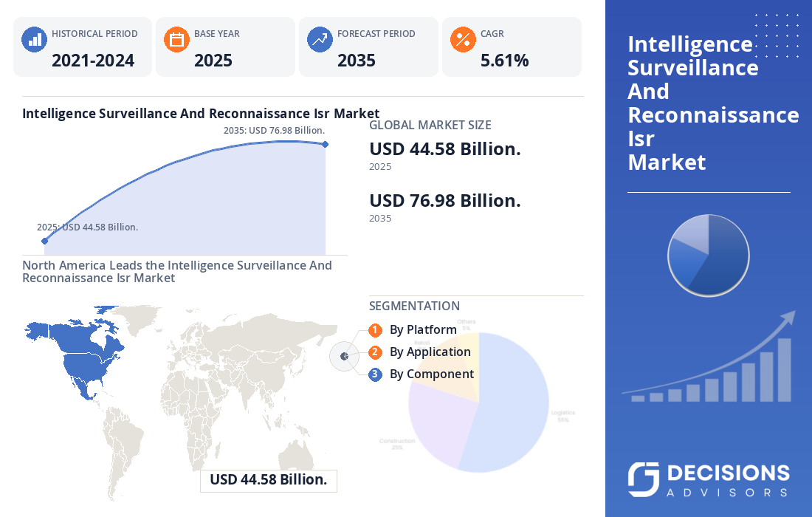
Task: Click the CAGR percent icon
Action: tap(463, 40)
